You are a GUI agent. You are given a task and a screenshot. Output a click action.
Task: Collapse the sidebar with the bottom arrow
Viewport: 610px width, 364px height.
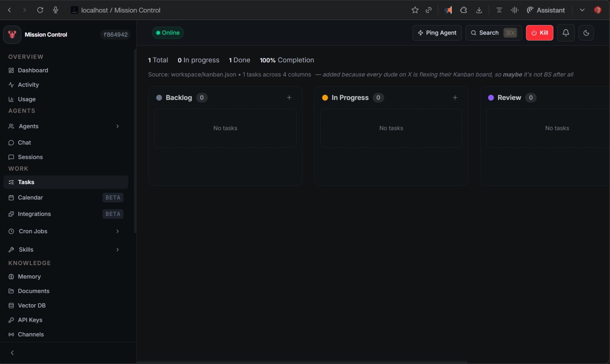pos(12,353)
